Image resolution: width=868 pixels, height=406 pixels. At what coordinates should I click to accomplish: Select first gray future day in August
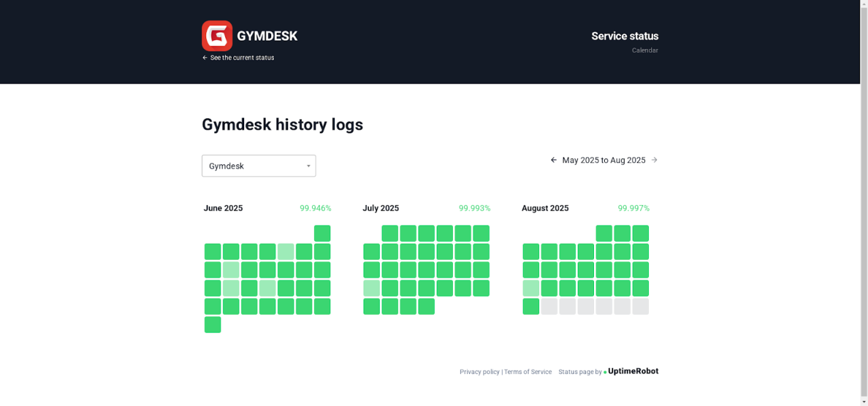click(549, 306)
